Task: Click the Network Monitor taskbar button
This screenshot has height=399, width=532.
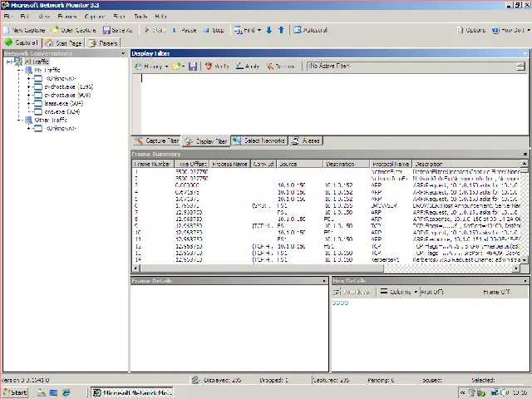Action: [x=132, y=392]
